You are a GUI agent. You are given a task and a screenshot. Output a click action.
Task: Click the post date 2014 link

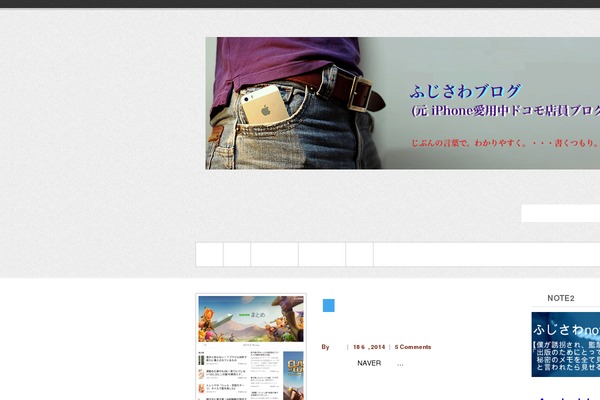point(369,347)
